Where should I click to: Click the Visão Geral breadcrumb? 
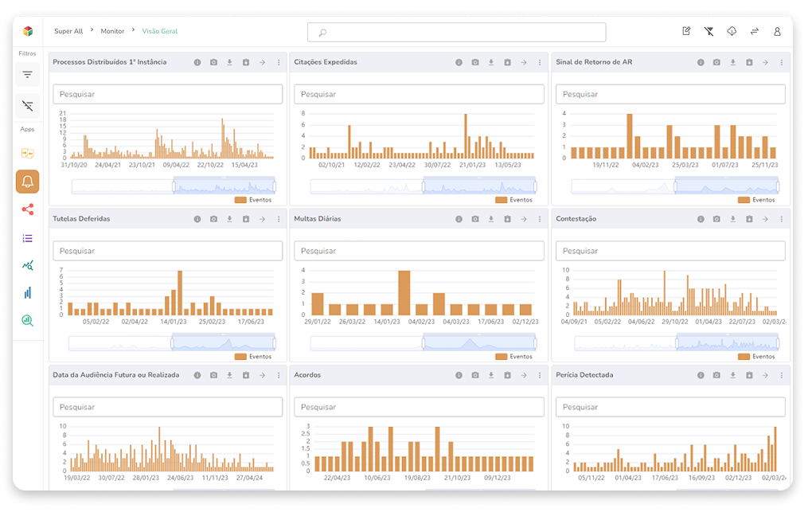click(x=159, y=31)
